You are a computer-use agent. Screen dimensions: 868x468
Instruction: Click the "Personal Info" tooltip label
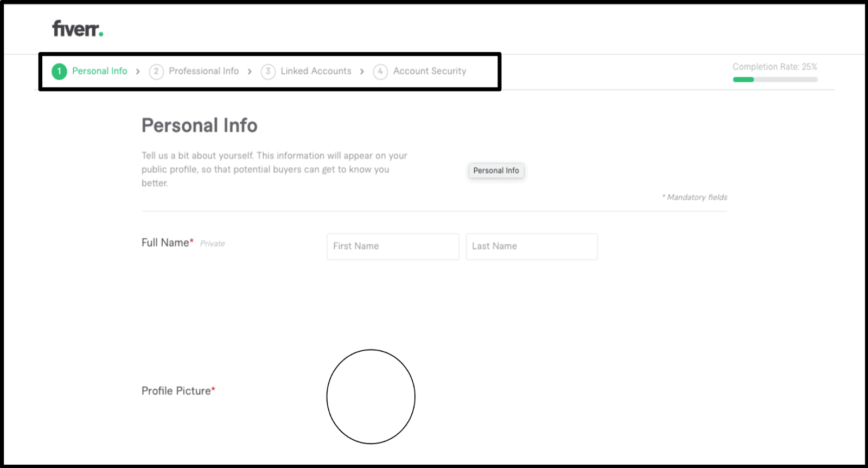[x=496, y=170]
